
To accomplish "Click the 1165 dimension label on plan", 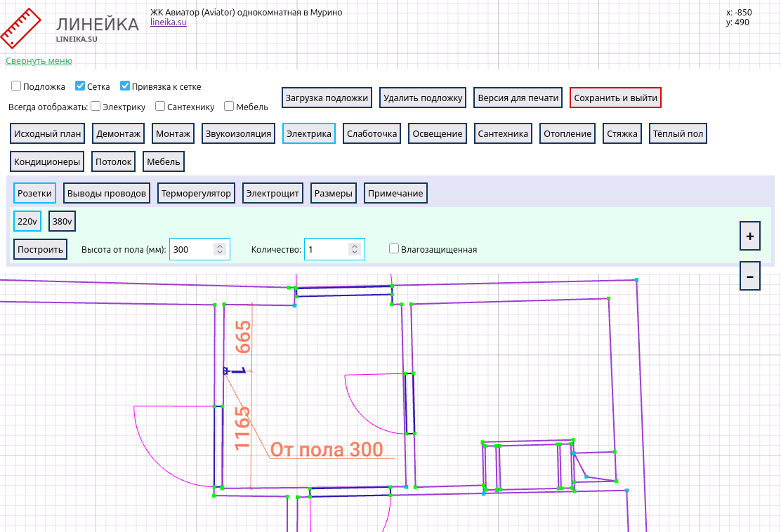I will (x=242, y=428).
